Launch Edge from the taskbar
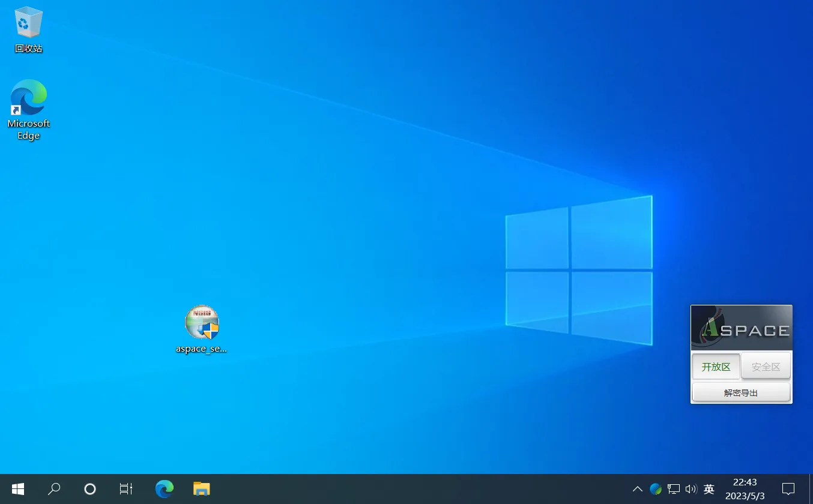 click(164, 489)
